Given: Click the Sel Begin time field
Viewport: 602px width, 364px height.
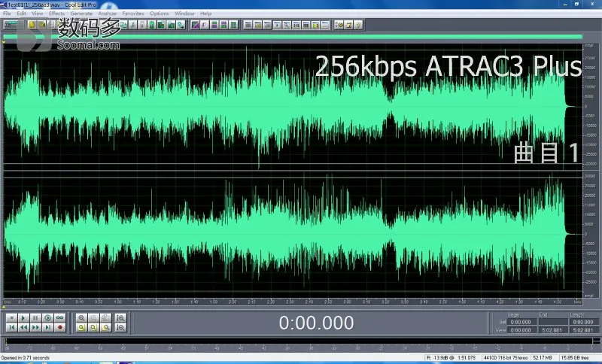Looking at the screenshot, I should click(x=521, y=322).
